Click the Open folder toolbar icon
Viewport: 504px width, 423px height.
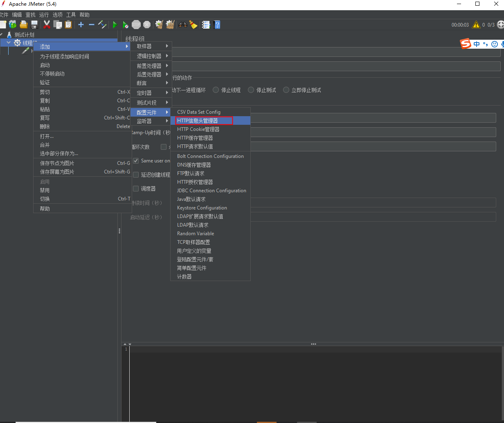tap(24, 25)
